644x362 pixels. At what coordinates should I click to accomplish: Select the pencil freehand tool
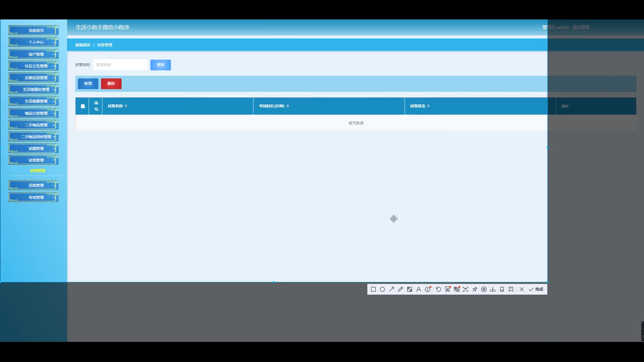tap(400, 289)
